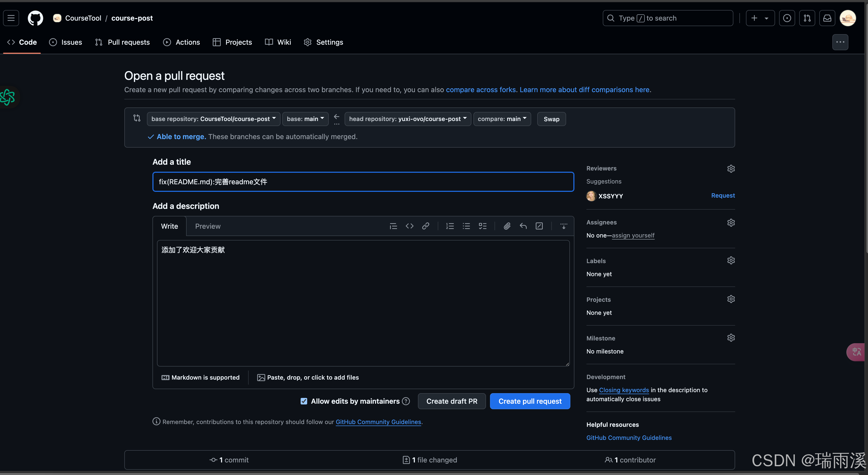Click the help icon beside Allow edits
868x475 pixels.
coord(406,401)
